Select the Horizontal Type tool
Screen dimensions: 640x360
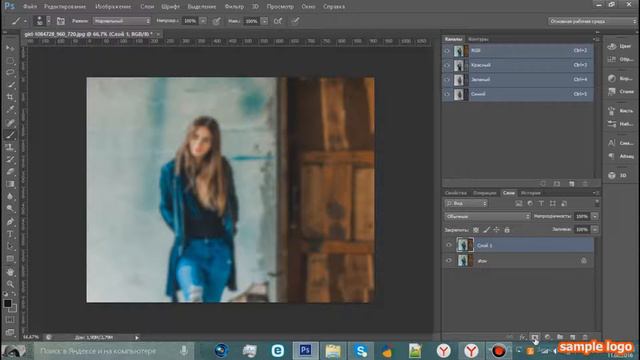(x=10, y=234)
